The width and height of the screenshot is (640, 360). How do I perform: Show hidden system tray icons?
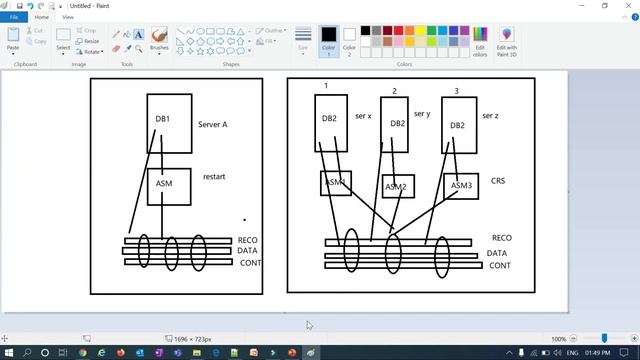click(x=509, y=353)
